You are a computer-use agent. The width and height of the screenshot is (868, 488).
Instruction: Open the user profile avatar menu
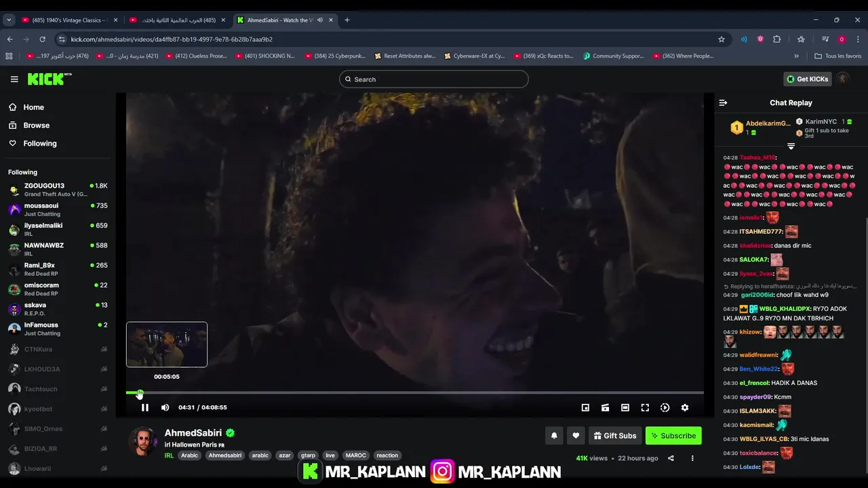pos(843,79)
